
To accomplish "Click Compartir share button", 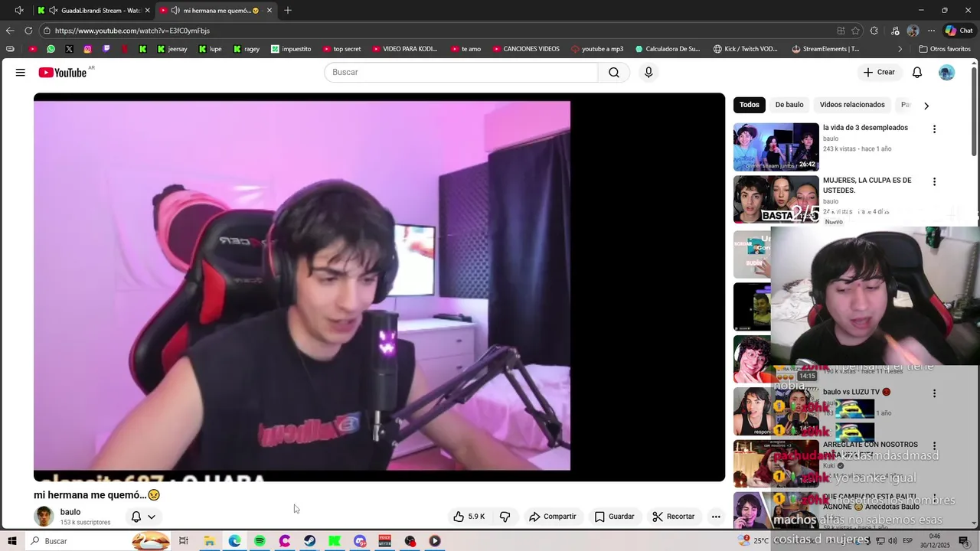I will (x=553, y=517).
